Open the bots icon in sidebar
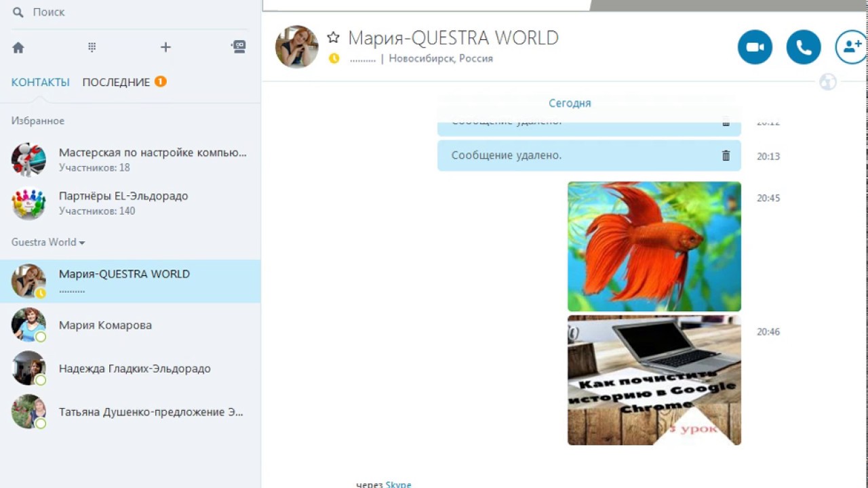Image resolution: width=868 pixels, height=488 pixels. coord(239,47)
